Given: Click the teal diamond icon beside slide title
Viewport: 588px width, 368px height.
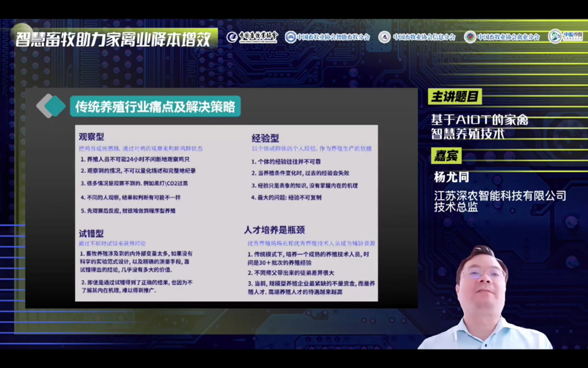Looking at the screenshot, I should [x=51, y=106].
